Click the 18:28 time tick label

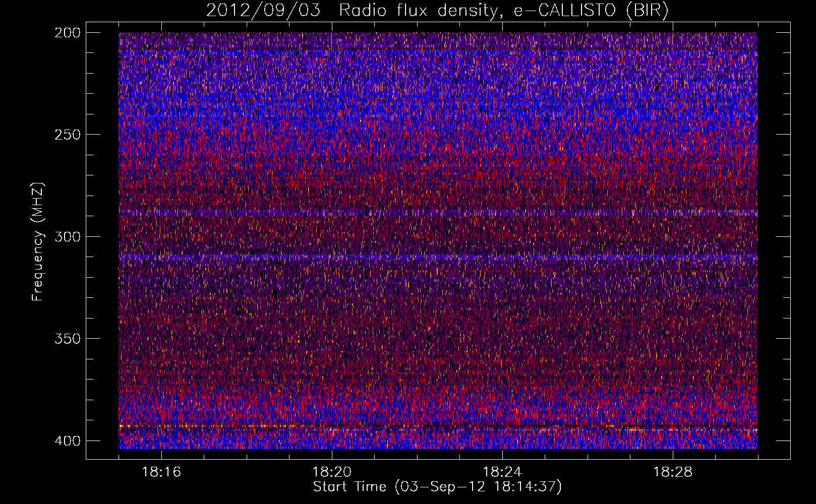point(673,472)
